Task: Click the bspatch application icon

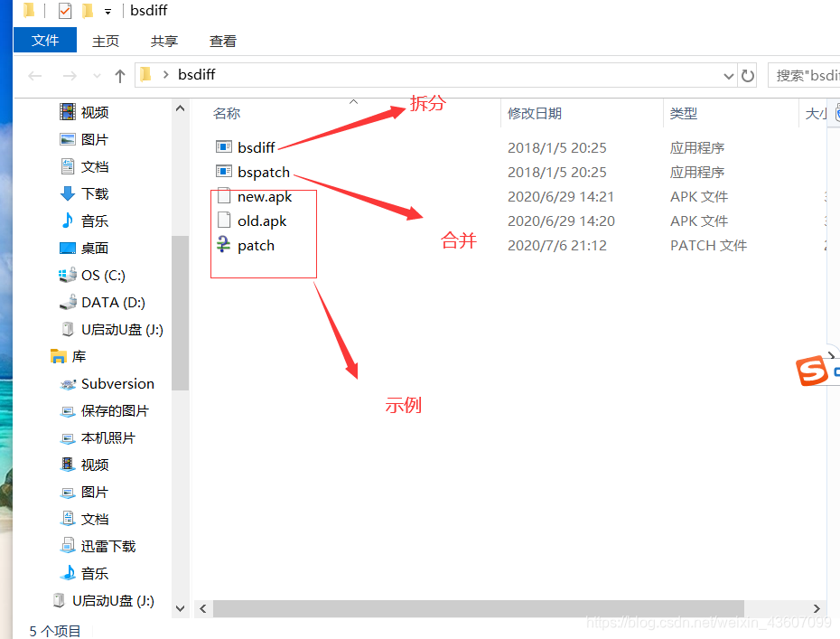Action: (223, 172)
